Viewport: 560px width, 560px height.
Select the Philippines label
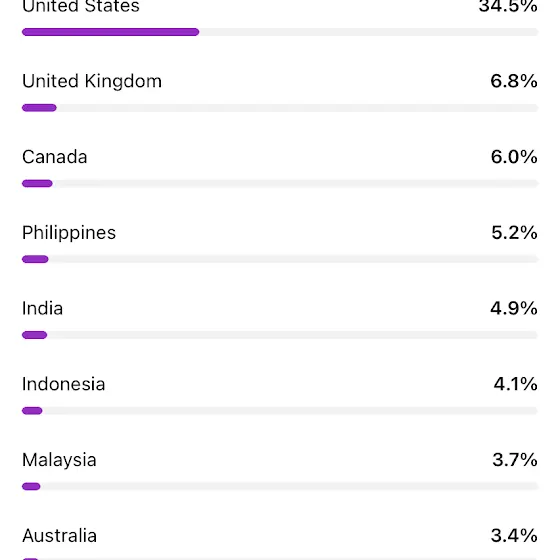[69, 233]
